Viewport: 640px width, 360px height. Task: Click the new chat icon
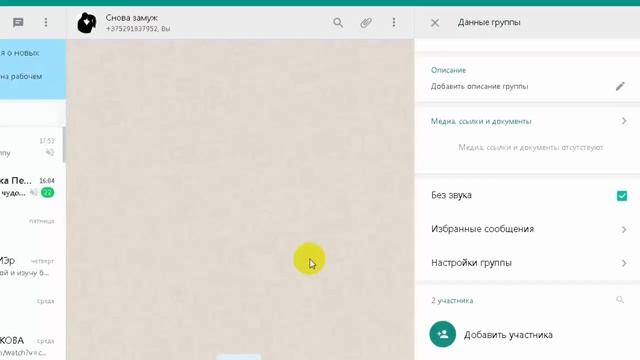[18, 22]
